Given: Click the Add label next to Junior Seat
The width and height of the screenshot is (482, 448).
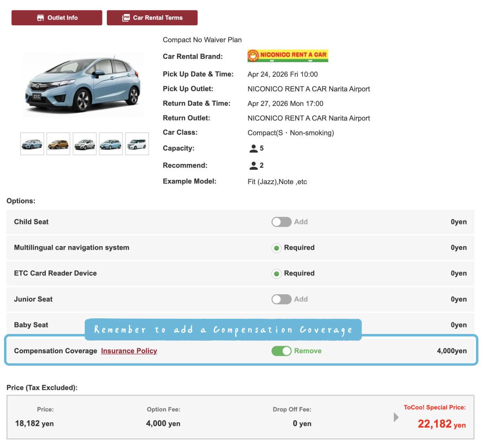Looking at the screenshot, I should coord(301,299).
